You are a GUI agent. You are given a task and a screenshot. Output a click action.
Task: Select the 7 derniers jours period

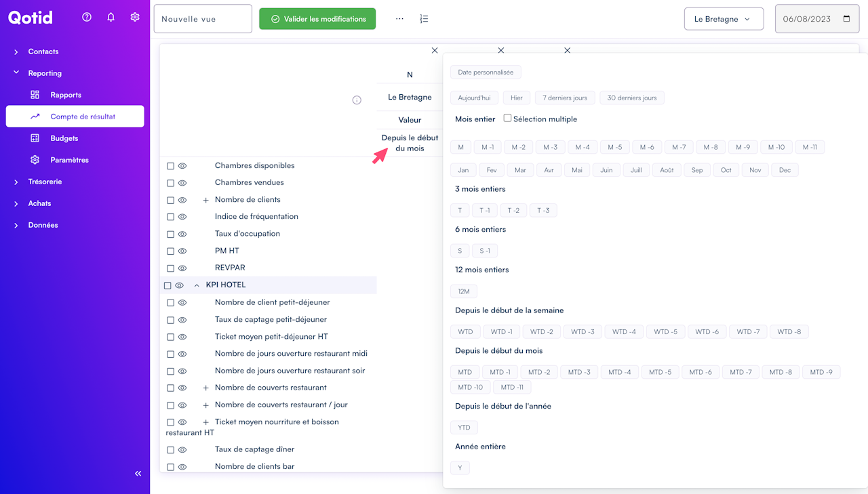tap(565, 98)
